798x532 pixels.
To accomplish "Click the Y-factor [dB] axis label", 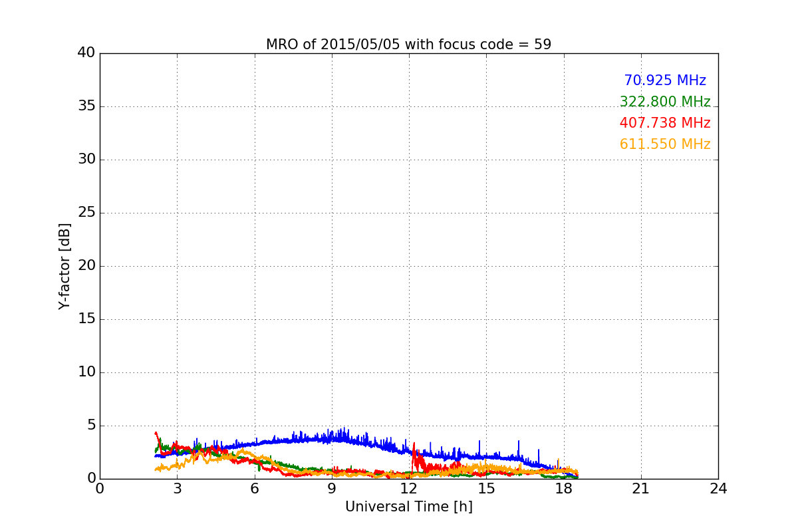I will [x=65, y=266].
